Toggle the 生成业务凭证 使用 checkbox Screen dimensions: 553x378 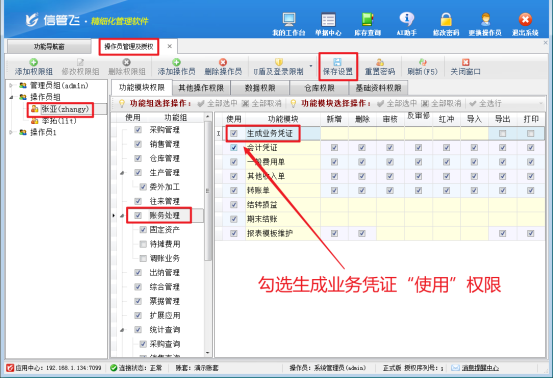233,133
